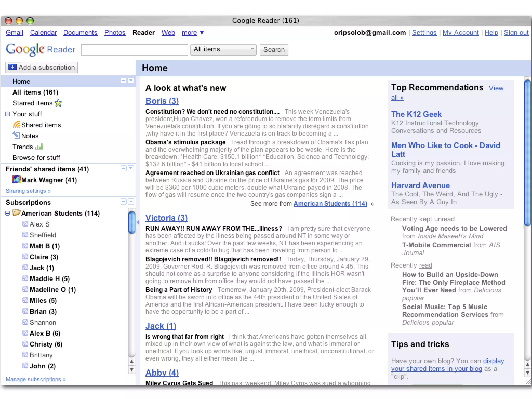The image size is (532, 399).
Task: Open the My Account link
Action: 461,33
